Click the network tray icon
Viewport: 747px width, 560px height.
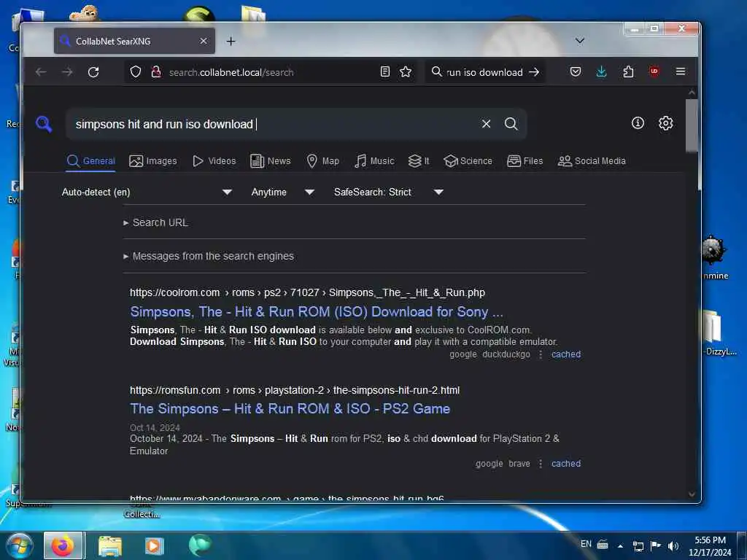[x=638, y=545]
